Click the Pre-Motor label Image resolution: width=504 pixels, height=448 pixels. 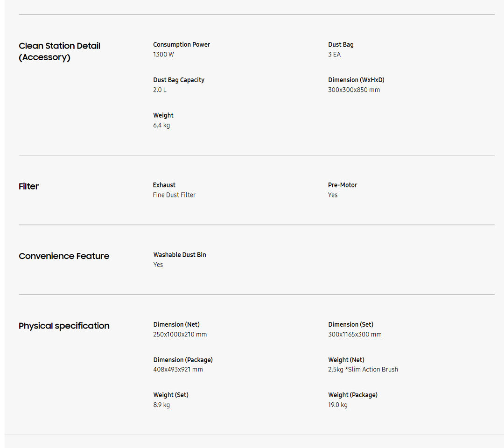[343, 185]
